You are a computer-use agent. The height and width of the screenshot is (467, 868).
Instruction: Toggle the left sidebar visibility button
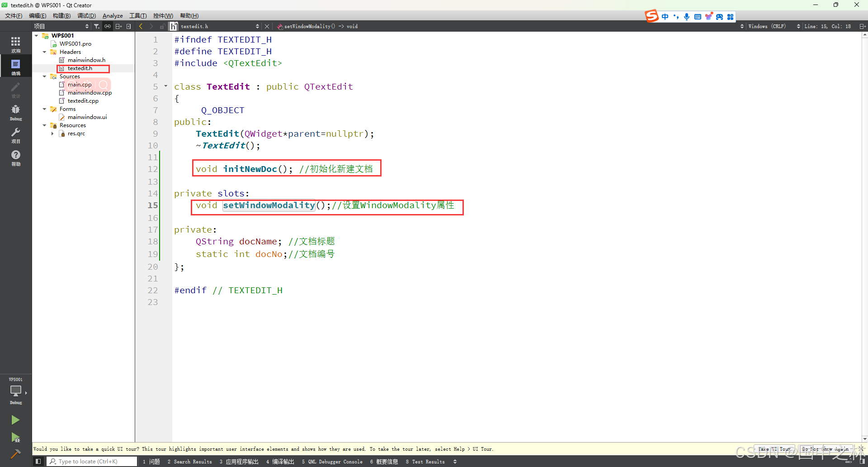coord(38,462)
